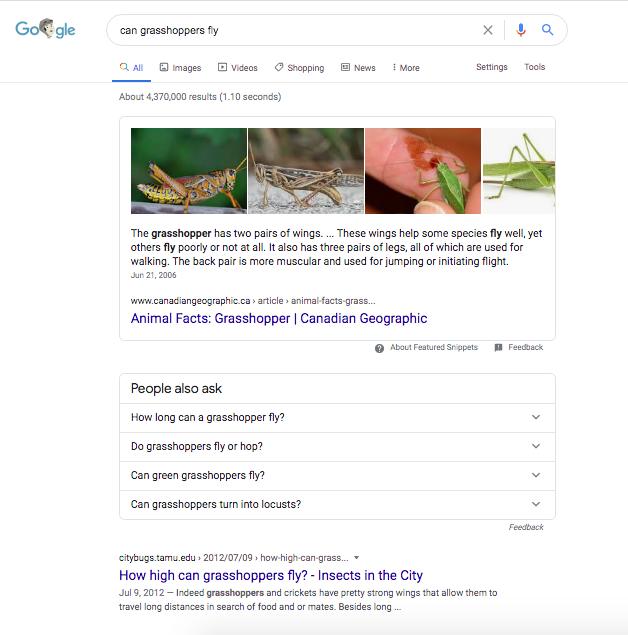Go to the News tab
The image size is (628, 635).
(358, 68)
